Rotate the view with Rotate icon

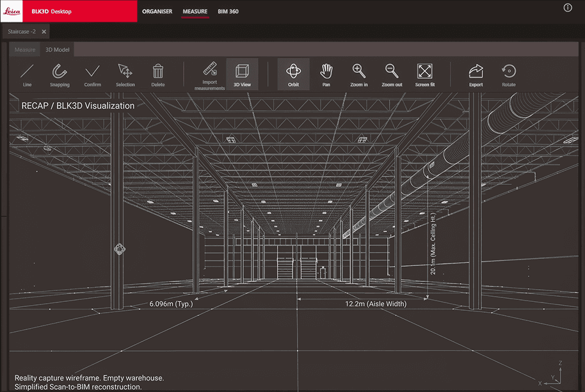(x=509, y=75)
